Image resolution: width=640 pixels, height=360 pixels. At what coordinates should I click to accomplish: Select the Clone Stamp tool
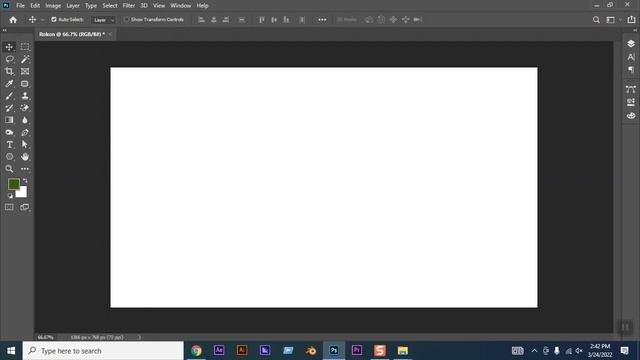click(25, 96)
